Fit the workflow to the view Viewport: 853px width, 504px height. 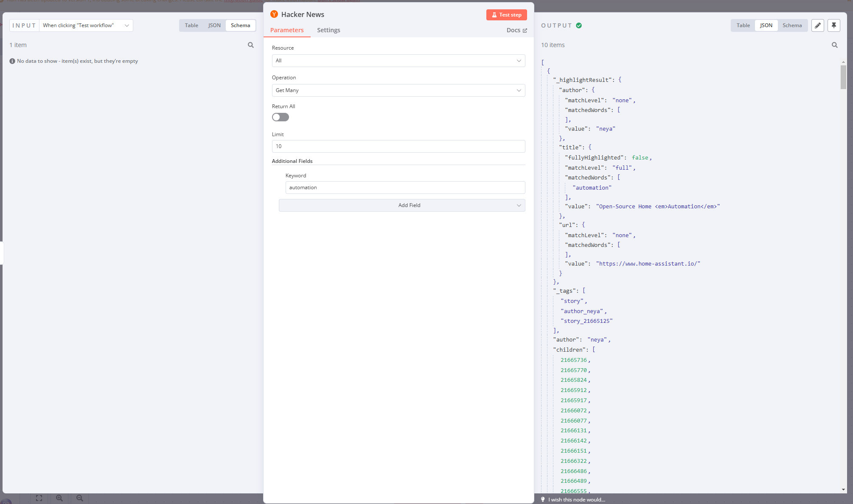click(x=39, y=498)
